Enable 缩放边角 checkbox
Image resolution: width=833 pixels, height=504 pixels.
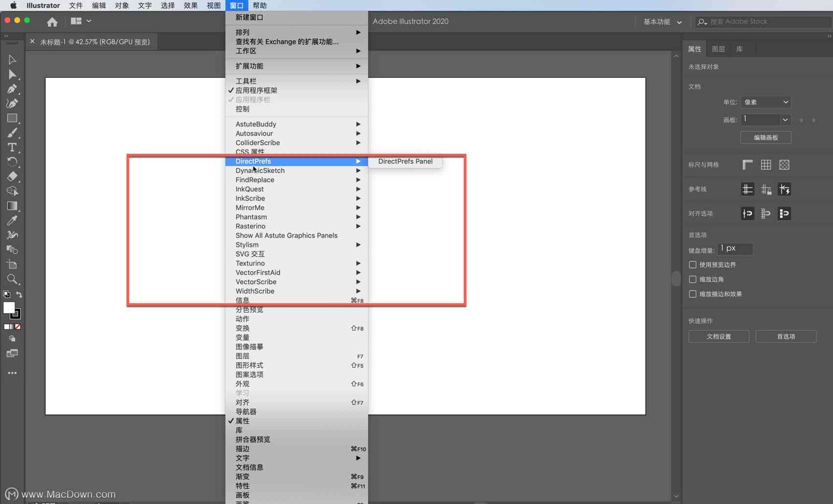click(x=693, y=279)
